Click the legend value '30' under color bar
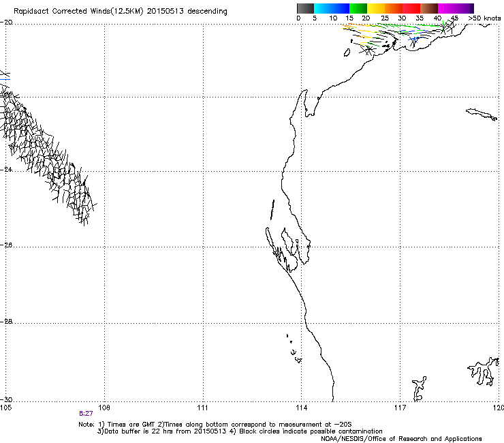Image resolution: width=504 pixels, height=443 pixels. click(402, 18)
